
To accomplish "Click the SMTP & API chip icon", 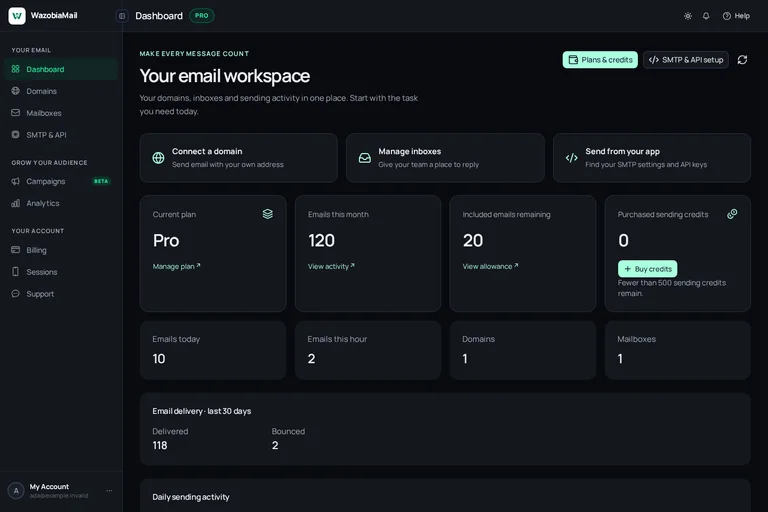I will [x=16, y=134].
